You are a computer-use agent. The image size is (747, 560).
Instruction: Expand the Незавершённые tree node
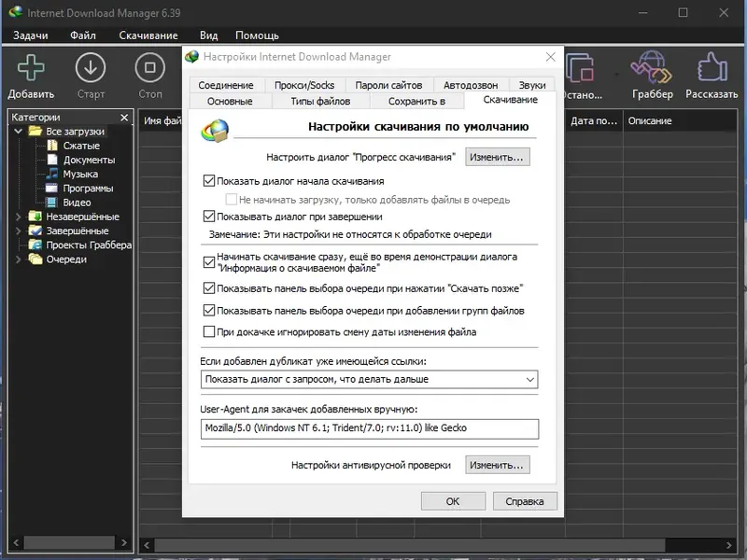(x=18, y=217)
